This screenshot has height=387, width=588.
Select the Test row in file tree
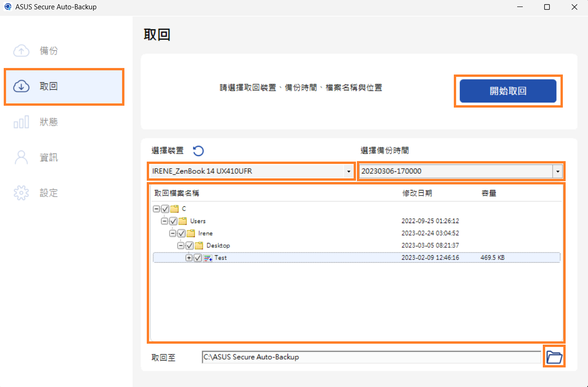356,258
